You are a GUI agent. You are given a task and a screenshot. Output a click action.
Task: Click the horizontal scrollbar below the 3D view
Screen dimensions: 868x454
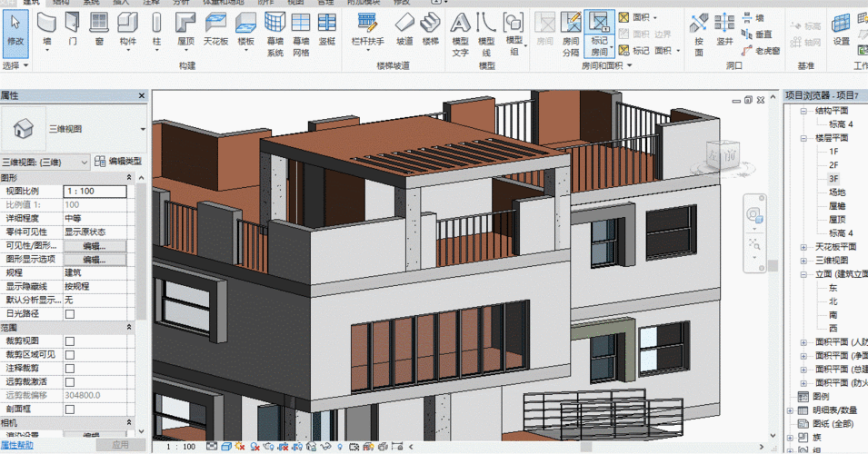(586, 446)
